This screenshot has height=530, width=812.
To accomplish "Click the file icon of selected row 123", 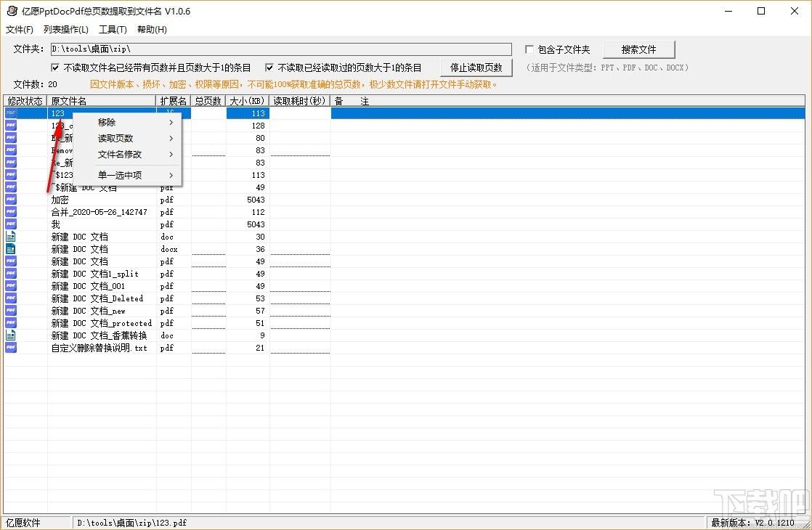I will [11, 113].
